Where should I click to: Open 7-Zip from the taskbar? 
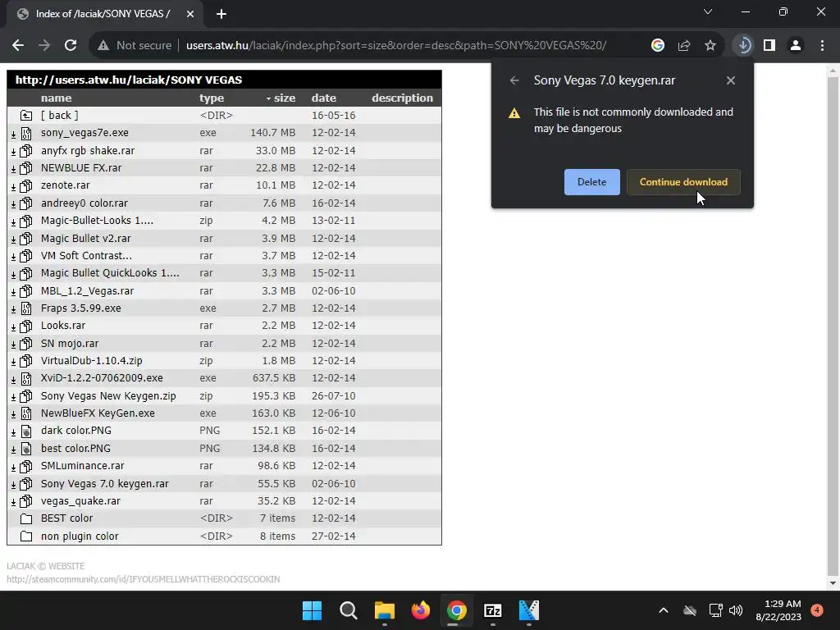[x=492, y=610]
